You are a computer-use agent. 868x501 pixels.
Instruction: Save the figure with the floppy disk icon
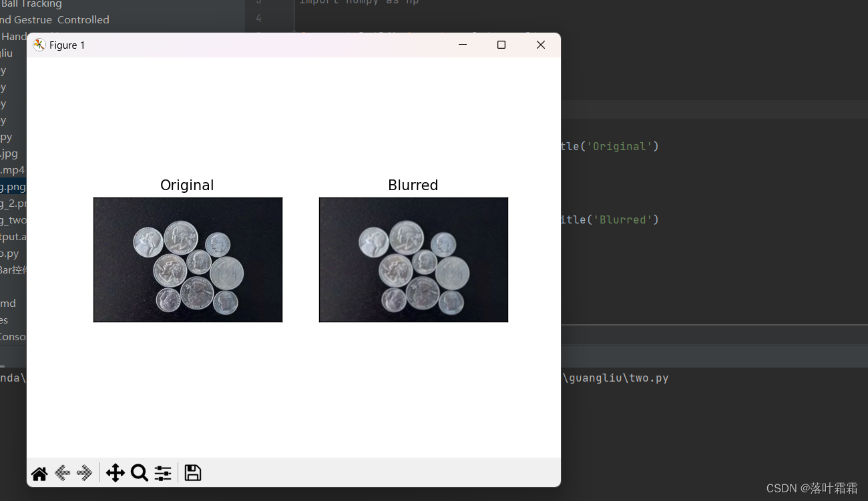point(193,473)
